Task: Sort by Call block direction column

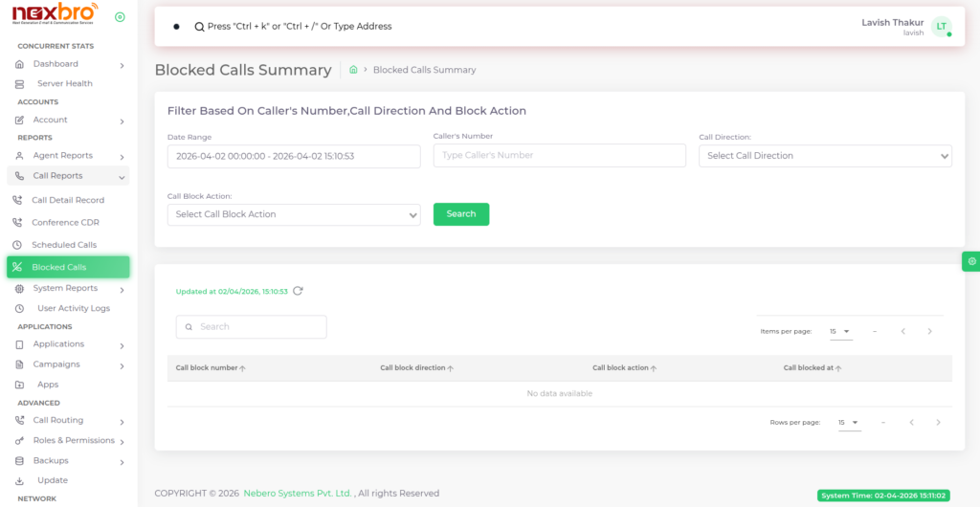Action: tap(416, 367)
